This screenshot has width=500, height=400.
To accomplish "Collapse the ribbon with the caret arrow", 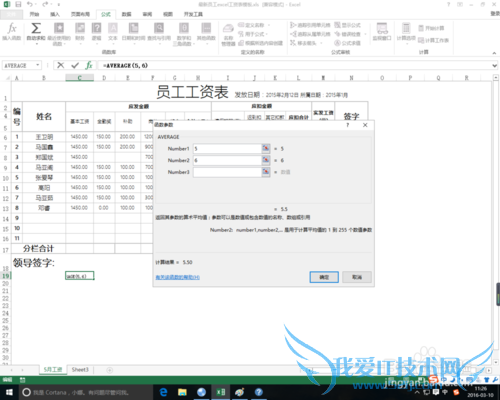I will (494, 53).
